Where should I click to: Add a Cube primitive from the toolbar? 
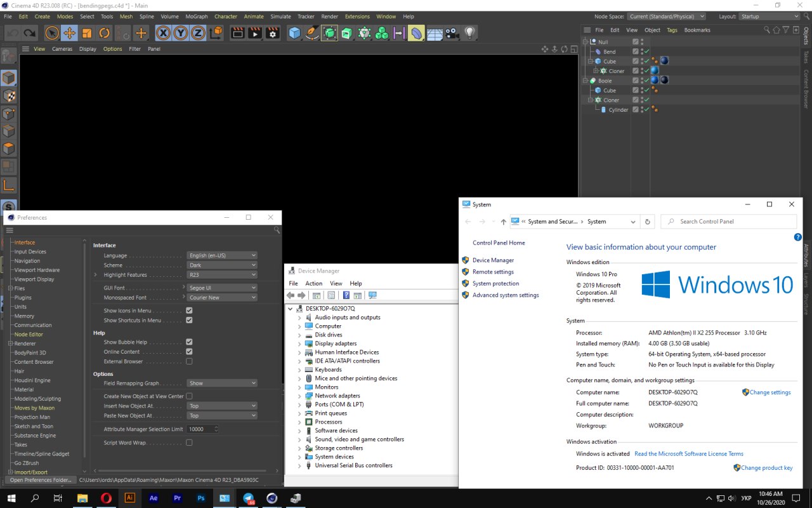click(294, 33)
